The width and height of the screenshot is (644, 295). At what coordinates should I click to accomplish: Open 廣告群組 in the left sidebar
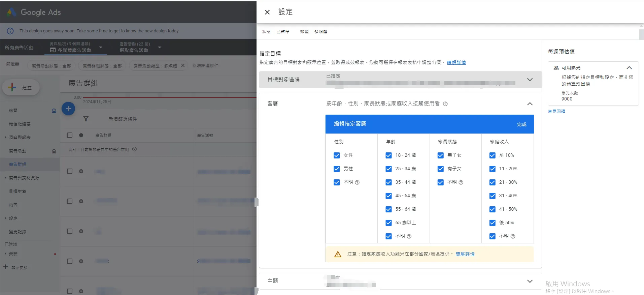point(18,165)
